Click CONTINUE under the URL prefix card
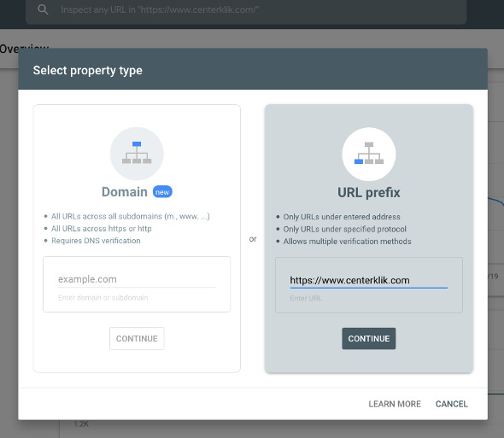504x438 pixels. pyautogui.click(x=369, y=338)
